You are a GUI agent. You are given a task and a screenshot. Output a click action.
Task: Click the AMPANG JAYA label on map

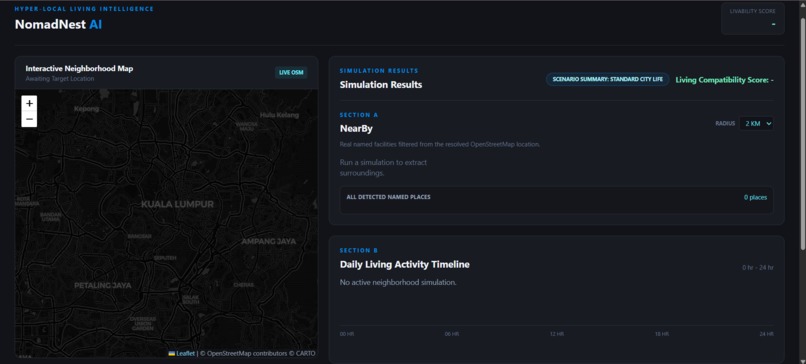[269, 241]
